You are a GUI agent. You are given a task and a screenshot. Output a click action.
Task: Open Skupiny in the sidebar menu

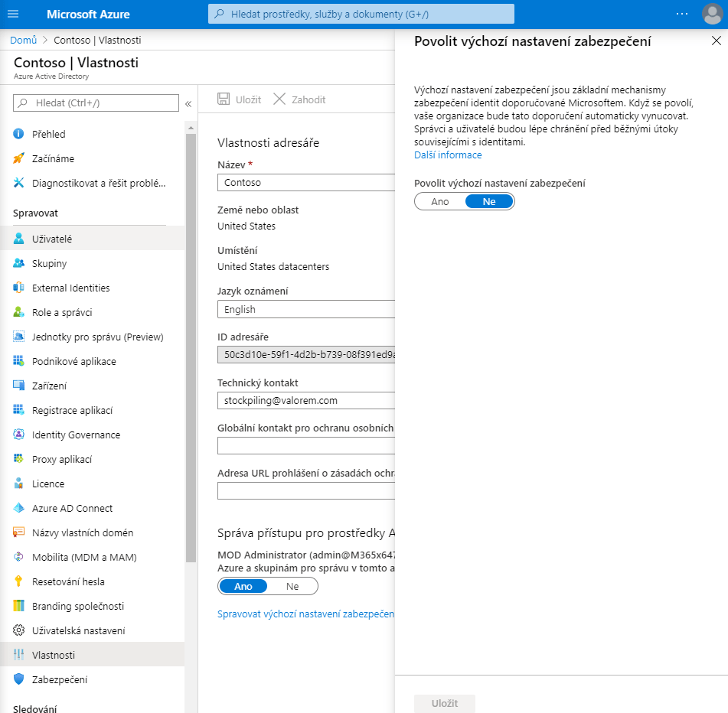point(49,263)
